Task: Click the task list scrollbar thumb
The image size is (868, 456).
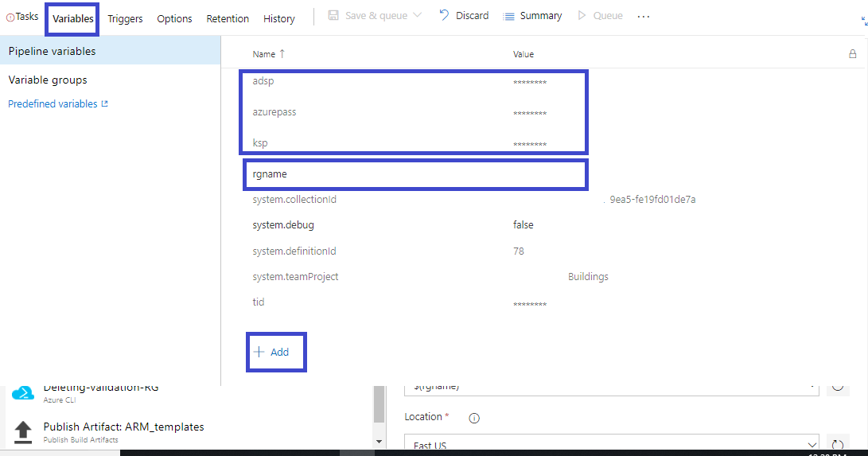Action: point(379,404)
